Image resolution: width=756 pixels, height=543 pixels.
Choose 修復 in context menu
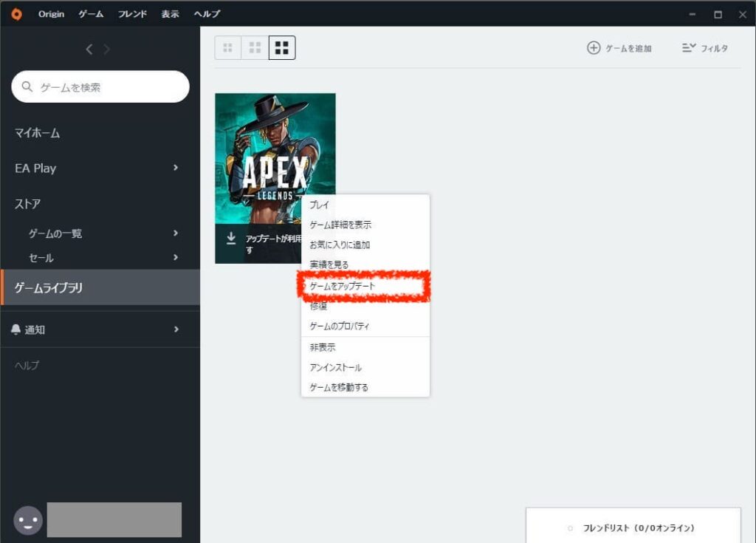[365, 306]
